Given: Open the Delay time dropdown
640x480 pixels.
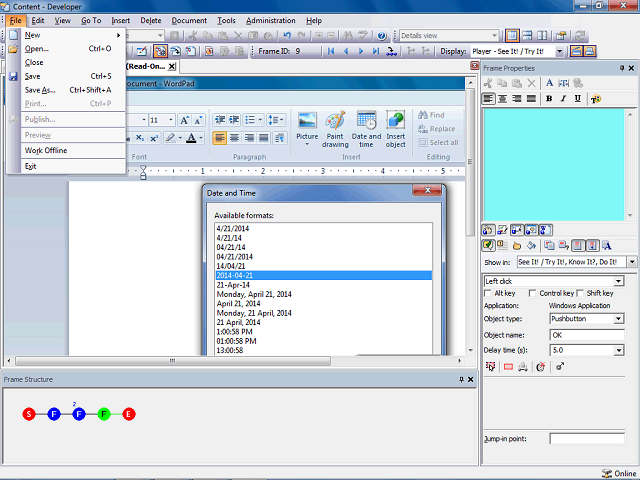Looking at the screenshot, I should [x=619, y=350].
